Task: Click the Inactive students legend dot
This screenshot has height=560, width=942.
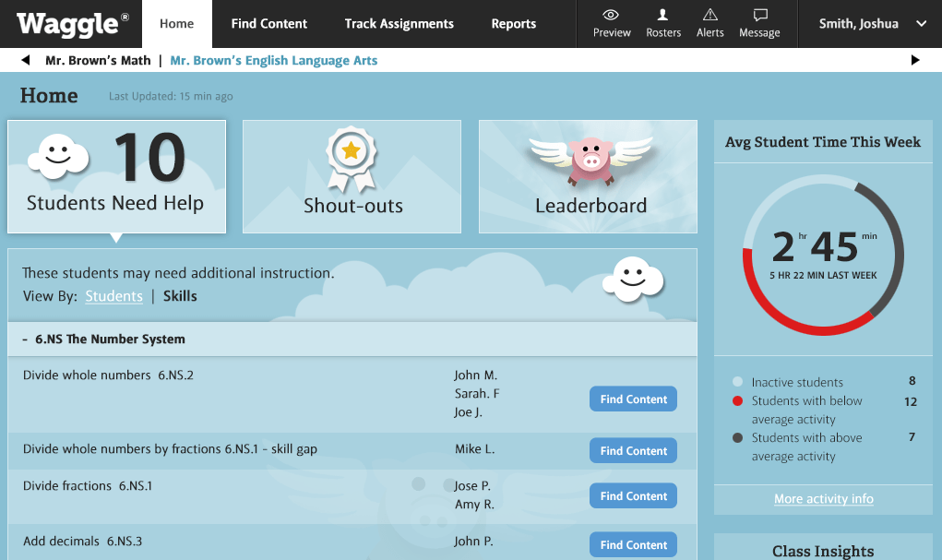Action: (x=738, y=382)
